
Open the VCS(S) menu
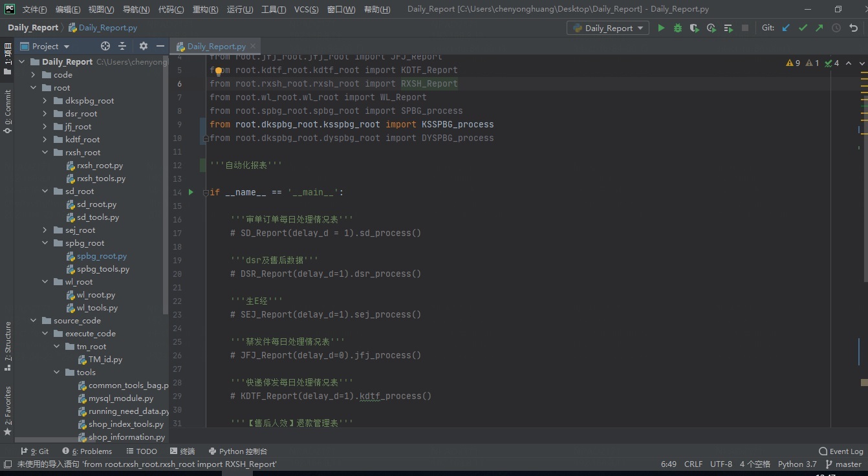click(x=307, y=10)
